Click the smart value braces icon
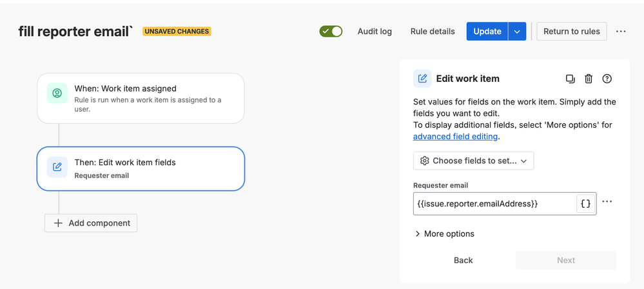644x289 pixels. click(x=585, y=204)
